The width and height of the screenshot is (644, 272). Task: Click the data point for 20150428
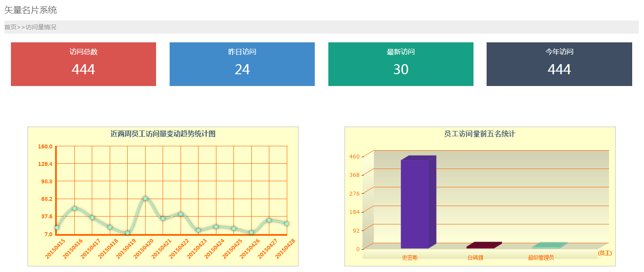pos(286,224)
